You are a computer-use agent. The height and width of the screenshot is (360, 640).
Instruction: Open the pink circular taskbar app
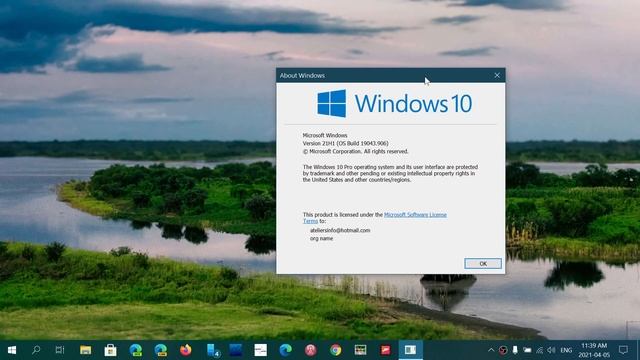(311, 350)
